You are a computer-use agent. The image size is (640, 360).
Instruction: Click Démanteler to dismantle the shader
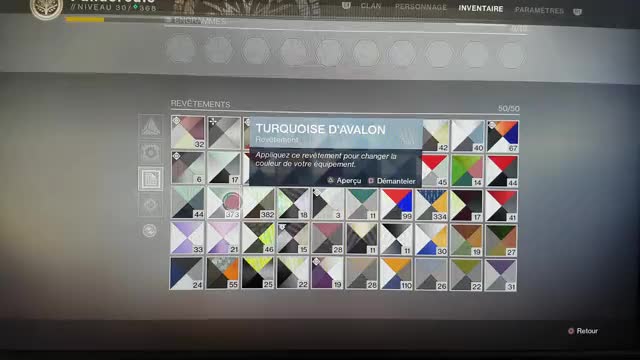pyautogui.click(x=392, y=181)
